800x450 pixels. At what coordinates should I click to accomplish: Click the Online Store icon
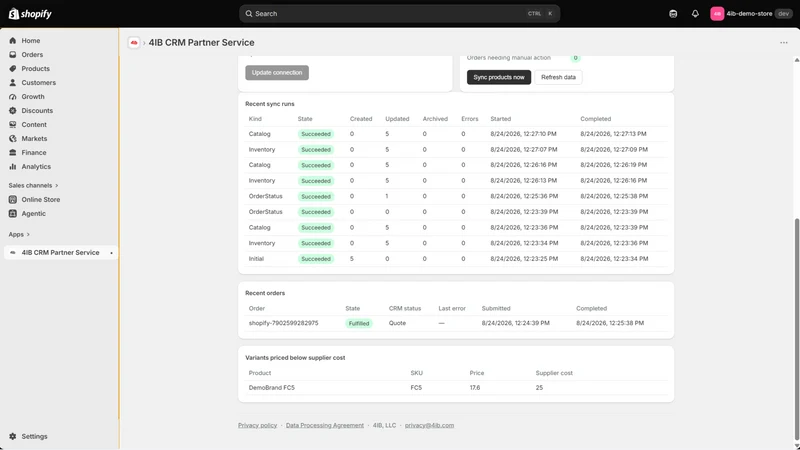click(13, 199)
